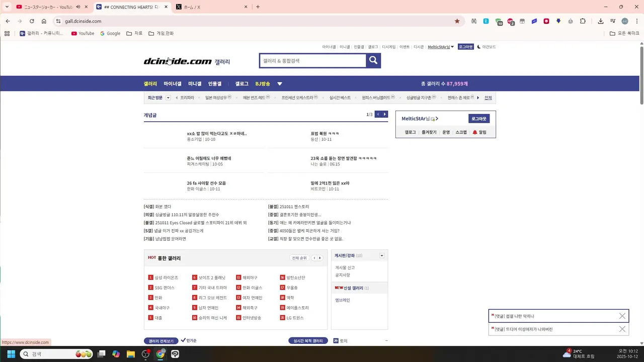
Task: Open the Chrome extensions puzzle icon
Action: pyautogui.click(x=583, y=21)
